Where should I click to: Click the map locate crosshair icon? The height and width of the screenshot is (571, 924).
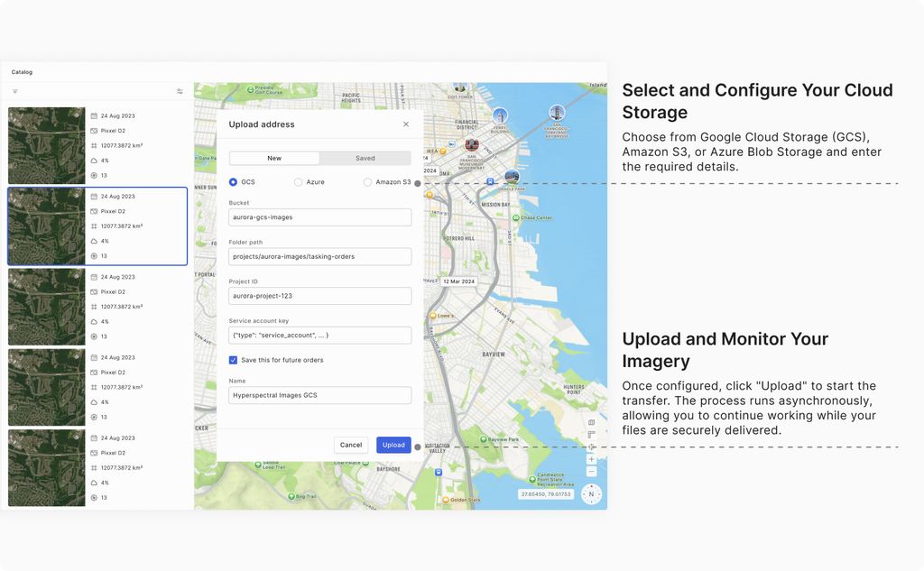(592, 447)
